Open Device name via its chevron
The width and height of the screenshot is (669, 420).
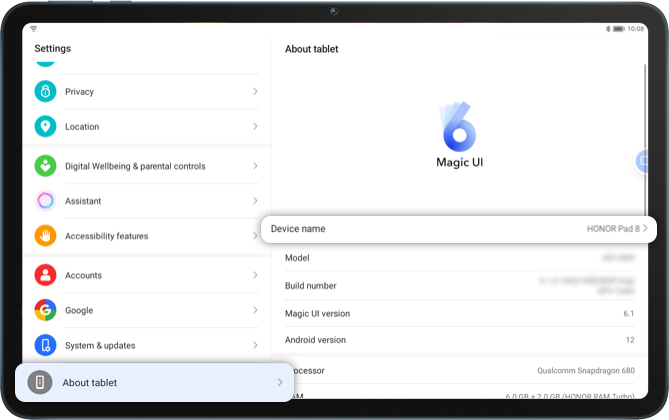point(646,229)
